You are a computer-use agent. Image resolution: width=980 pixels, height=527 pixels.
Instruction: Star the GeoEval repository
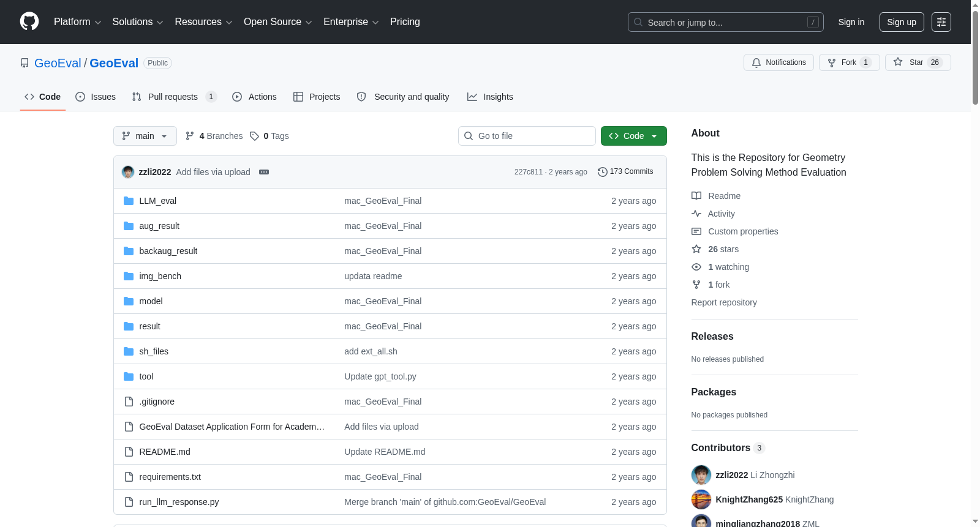point(918,62)
